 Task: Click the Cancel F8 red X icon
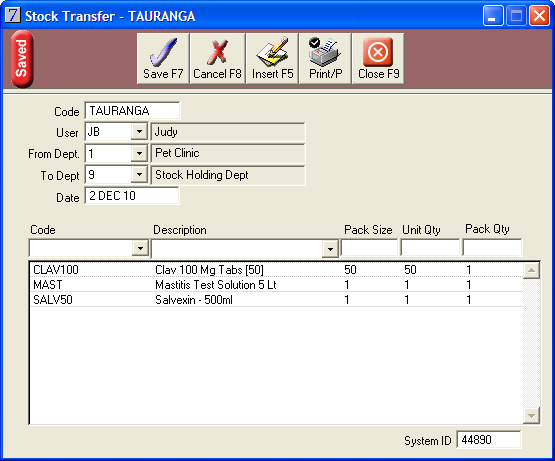[217, 52]
